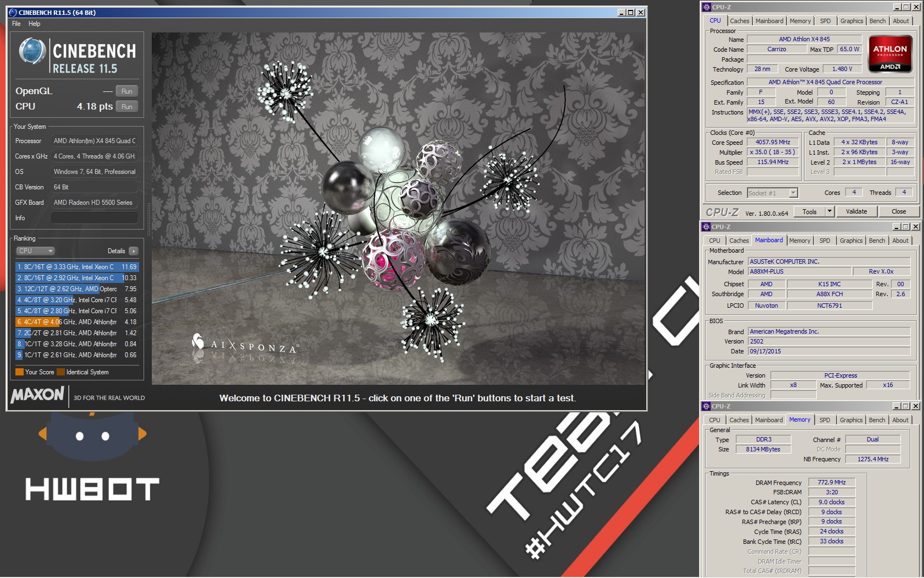Click the Details arrow icon in Ranking

(133, 251)
